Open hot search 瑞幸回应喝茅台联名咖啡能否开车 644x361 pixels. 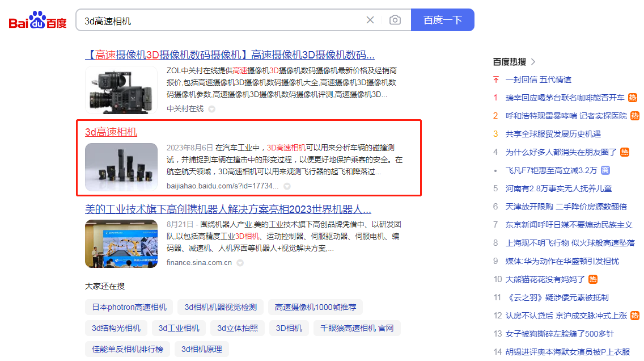[x=565, y=98]
